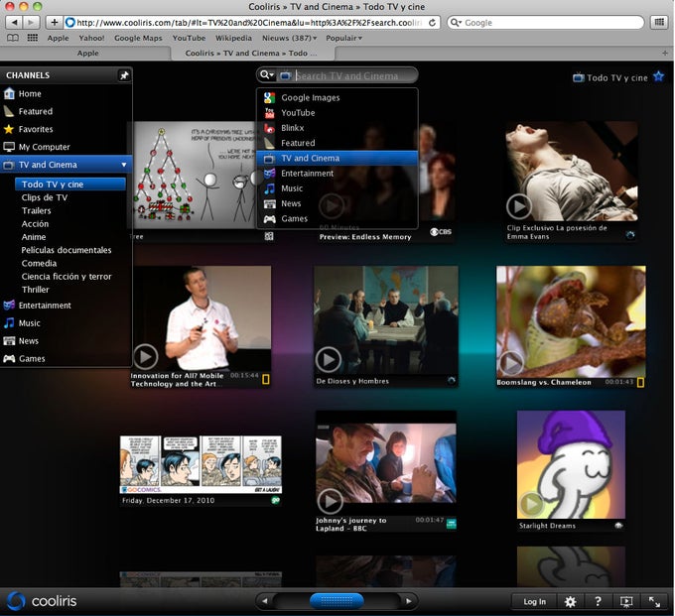Select Thriller subchannel
This screenshot has height=616, width=675.
pos(36,290)
